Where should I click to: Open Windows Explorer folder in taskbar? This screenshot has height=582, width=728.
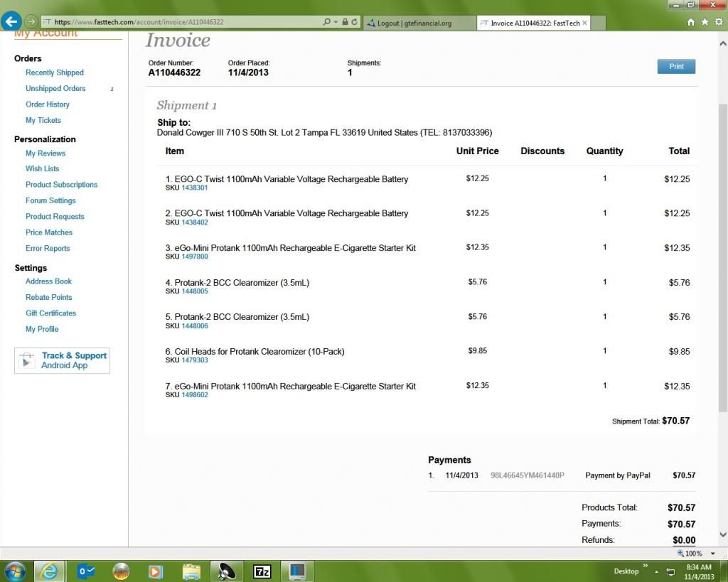[191, 571]
